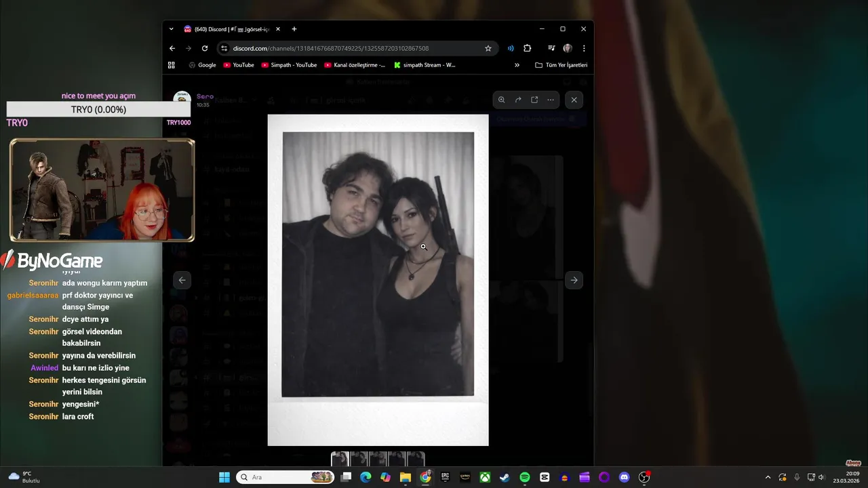Open the Chrome profile avatar
The height and width of the screenshot is (488, 868).
click(x=568, y=48)
